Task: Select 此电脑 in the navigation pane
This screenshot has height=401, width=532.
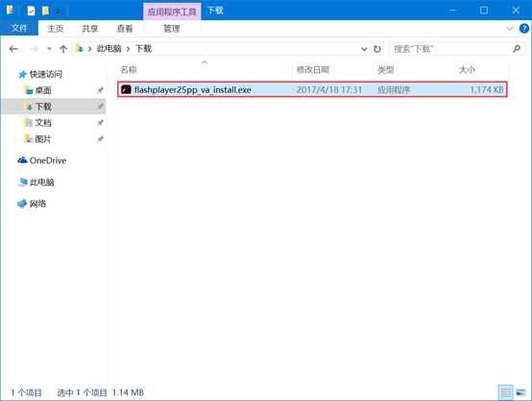Action: tap(41, 182)
